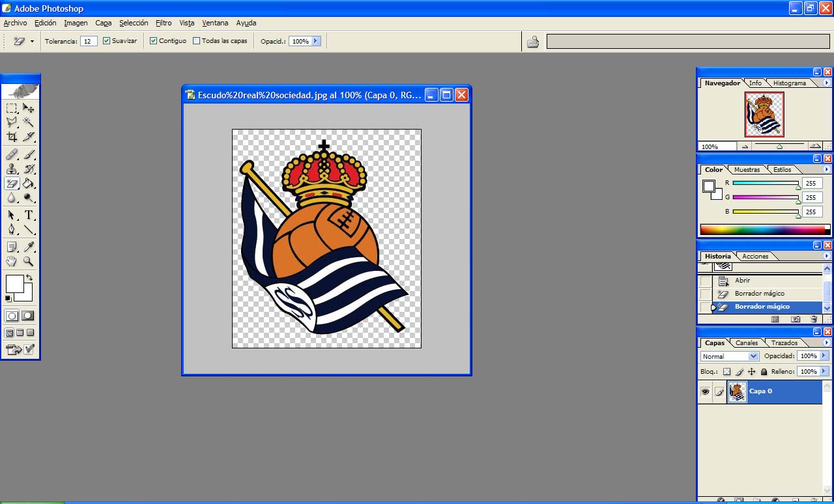Pick the Path Selection tool

(12, 215)
